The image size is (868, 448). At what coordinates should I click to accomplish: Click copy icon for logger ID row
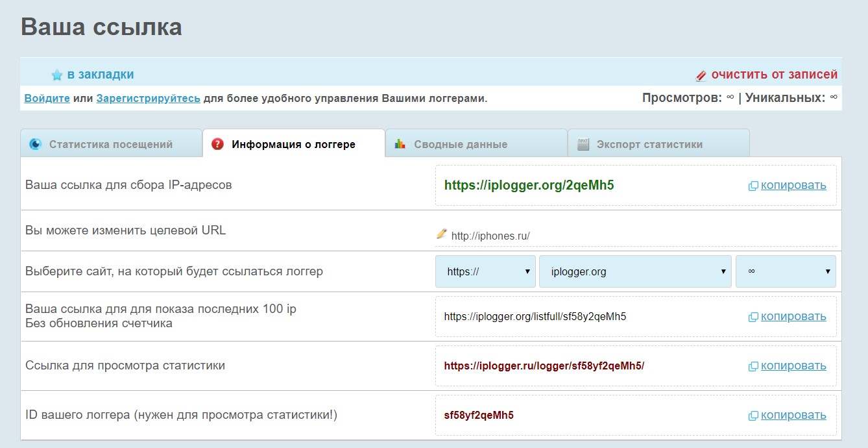753,416
